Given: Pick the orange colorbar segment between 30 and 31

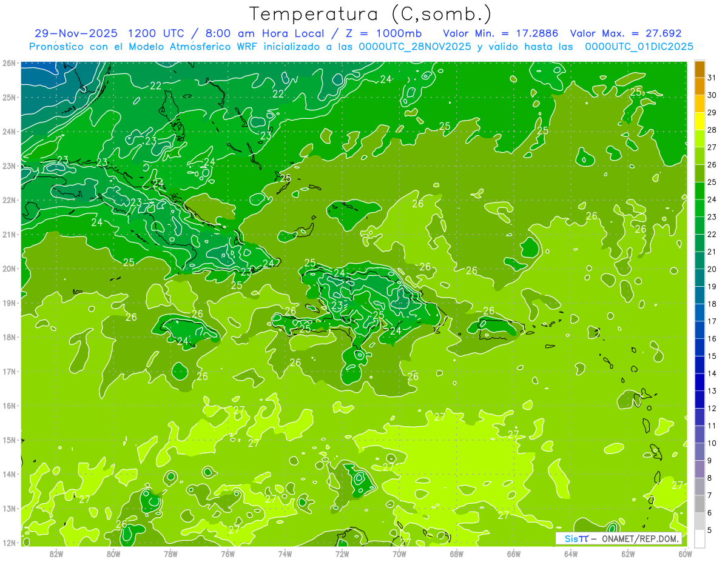Looking at the screenshot, I should (x=699, y=87).
